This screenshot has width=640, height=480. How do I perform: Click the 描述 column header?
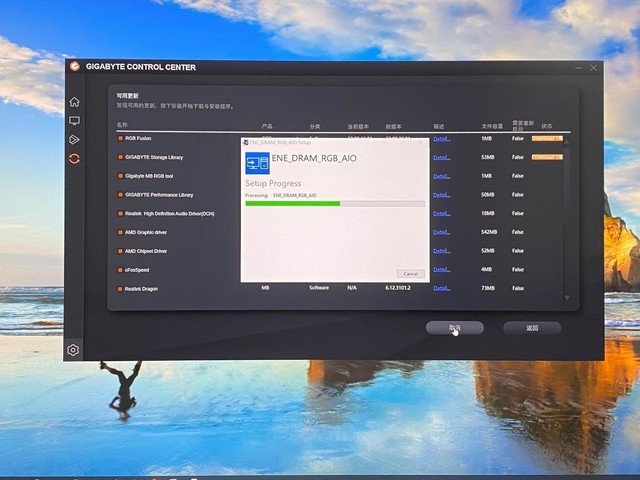pyautogui.click(x=439, y=127)
